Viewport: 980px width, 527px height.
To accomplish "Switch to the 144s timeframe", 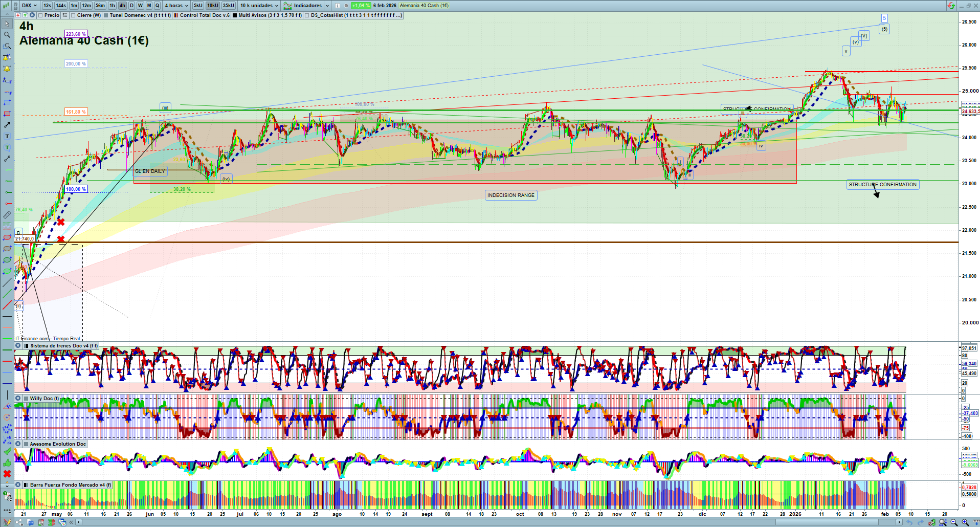I will click(x=61, y=6).
